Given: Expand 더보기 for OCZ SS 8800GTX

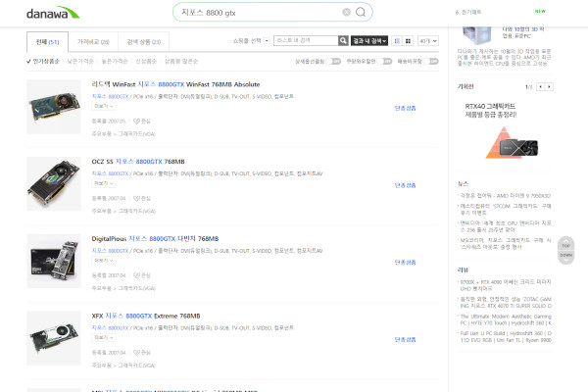Looking at the screenshot, I should coord(104,183).
